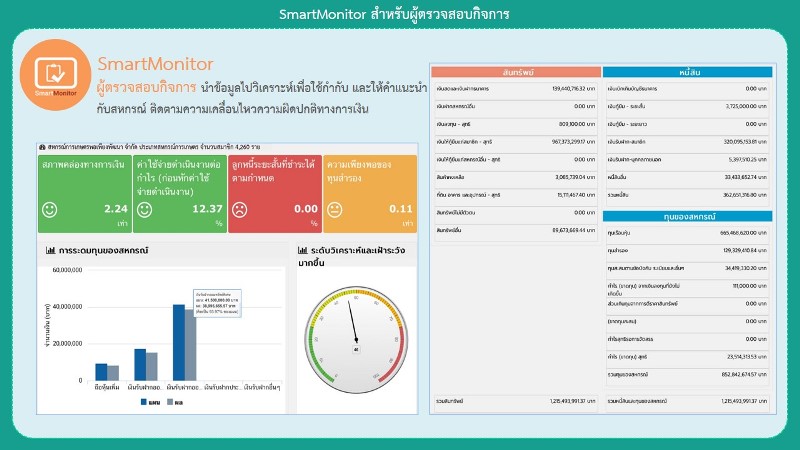The height and width of the screenshot is (450, 800).
Task: Click the การระดมทุนของสหกรณ์ chart heading
Action: coord(104,251)
